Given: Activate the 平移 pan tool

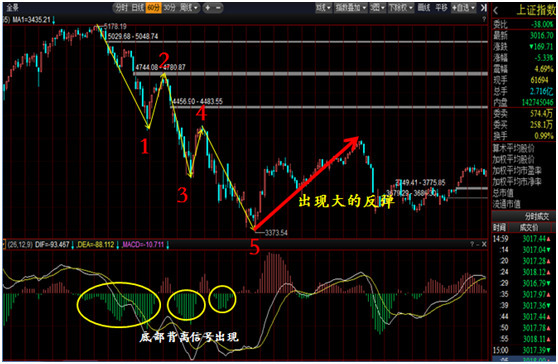Looking at the screenshot, I should click(x=441, y=7).
